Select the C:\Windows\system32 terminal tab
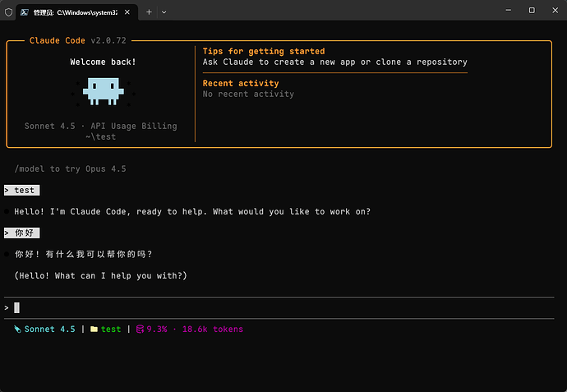Viewport: 567px width, 392px height. pyautogui.click(x=76, y=12)
